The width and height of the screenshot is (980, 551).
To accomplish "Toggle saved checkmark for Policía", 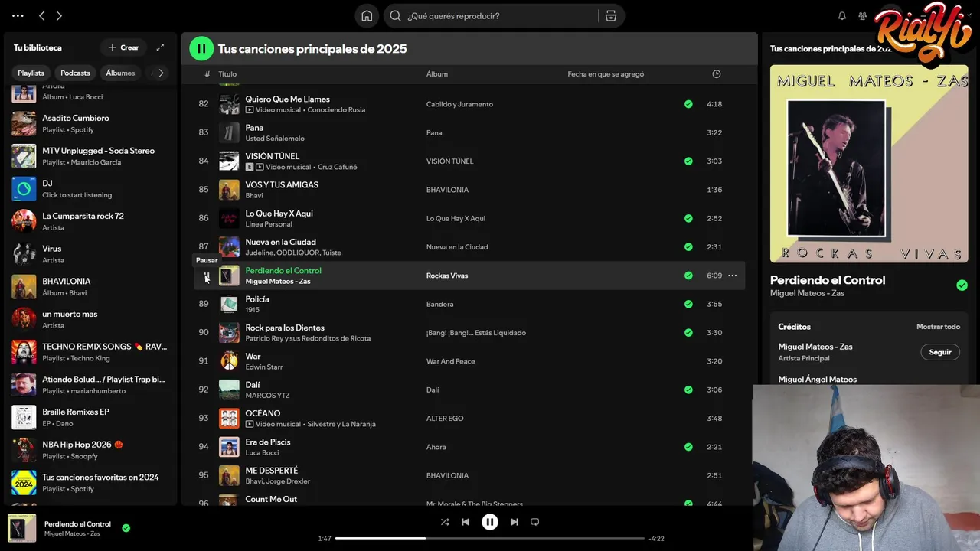I will [688, 304].
